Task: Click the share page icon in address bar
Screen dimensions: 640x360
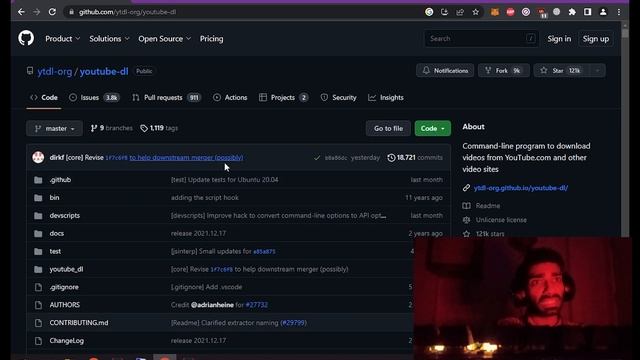Action: pos(460,12)
